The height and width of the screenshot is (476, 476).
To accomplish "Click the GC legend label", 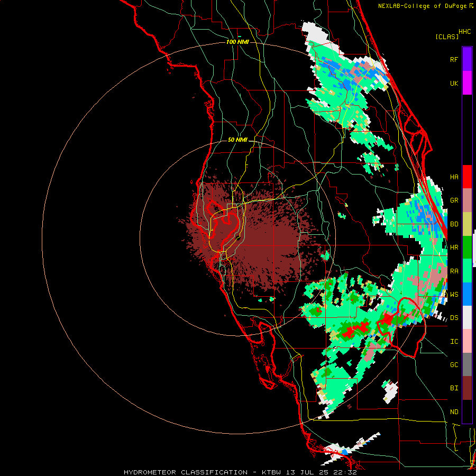I will pyautogui.click(x=454, y=365).
